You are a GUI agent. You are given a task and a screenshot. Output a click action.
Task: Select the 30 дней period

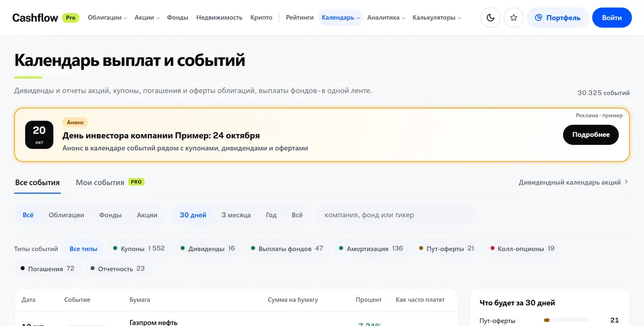(x=193, y=214)
